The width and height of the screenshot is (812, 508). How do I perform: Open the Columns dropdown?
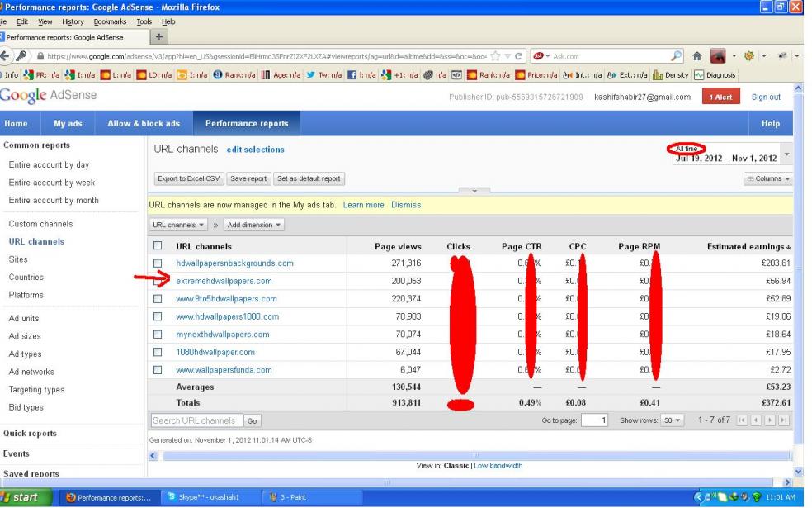(x=768, y=179)
